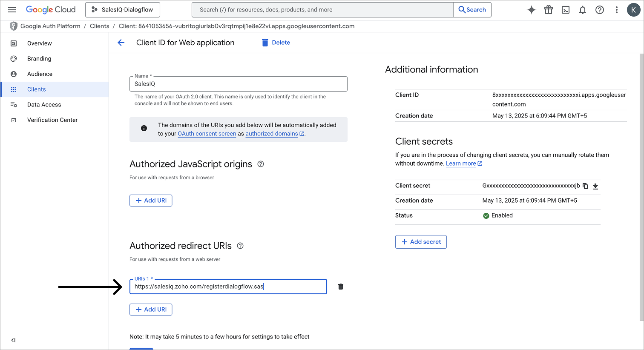
Task: Activate Cloud Shell terminal icon
Action: [x=566, y=10]
